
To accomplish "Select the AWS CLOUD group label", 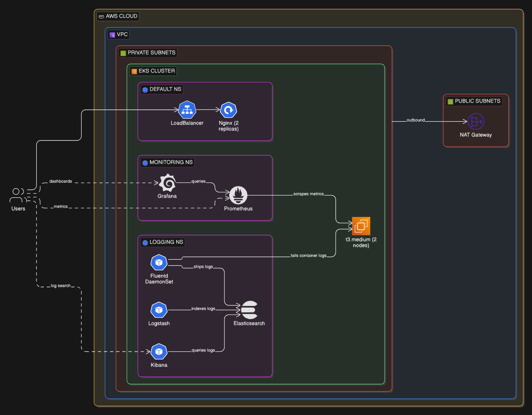I will pos(118,16).
